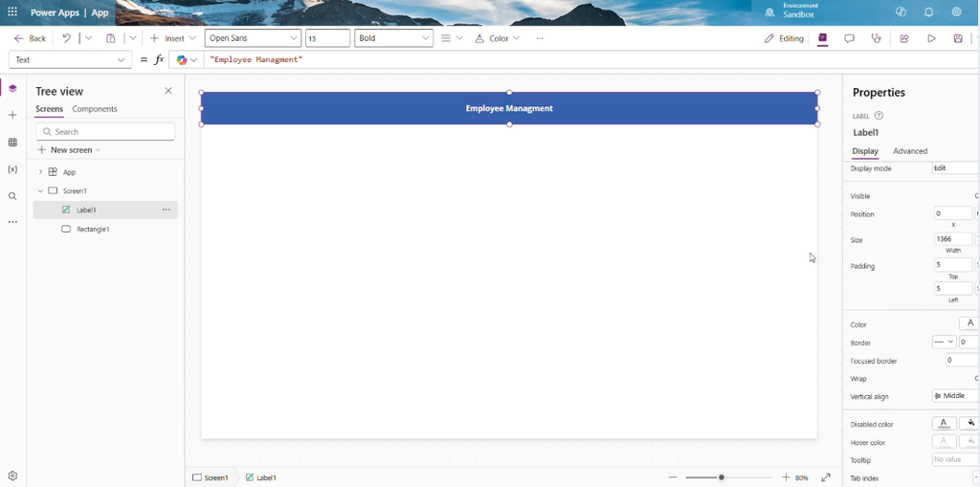The width and height of the screenshot is (980, 487).
Task: Open the Tree view layers icon
Action: click(12, 89)
